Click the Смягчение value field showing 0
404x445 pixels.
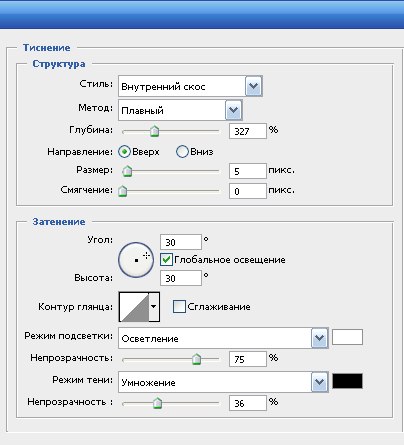coord(248,191)
